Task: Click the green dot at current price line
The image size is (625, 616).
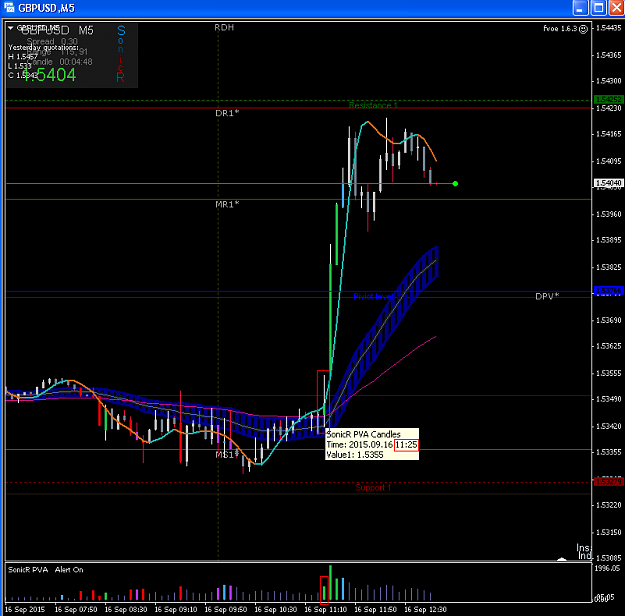Action: (x=455, y=183)
